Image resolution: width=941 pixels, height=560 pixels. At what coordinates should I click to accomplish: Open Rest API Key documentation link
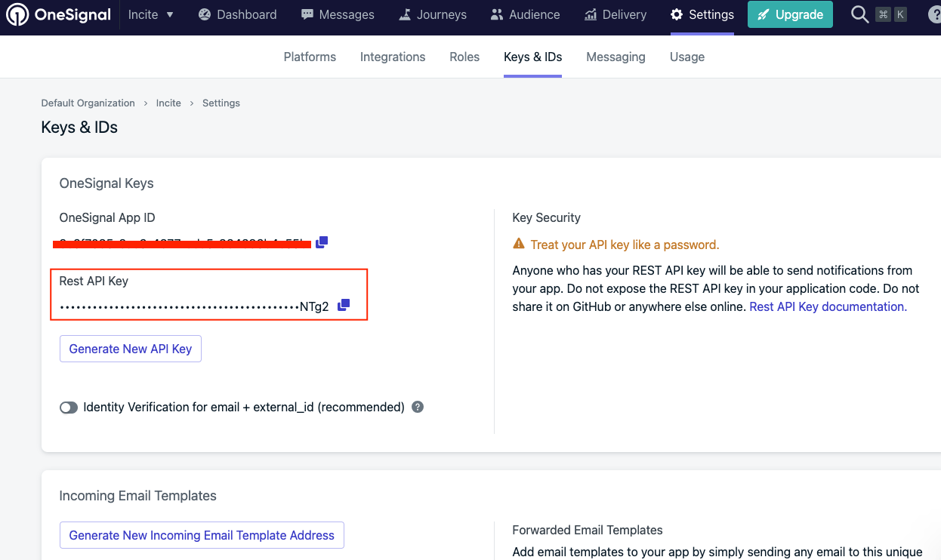click(x=828, y=306)
